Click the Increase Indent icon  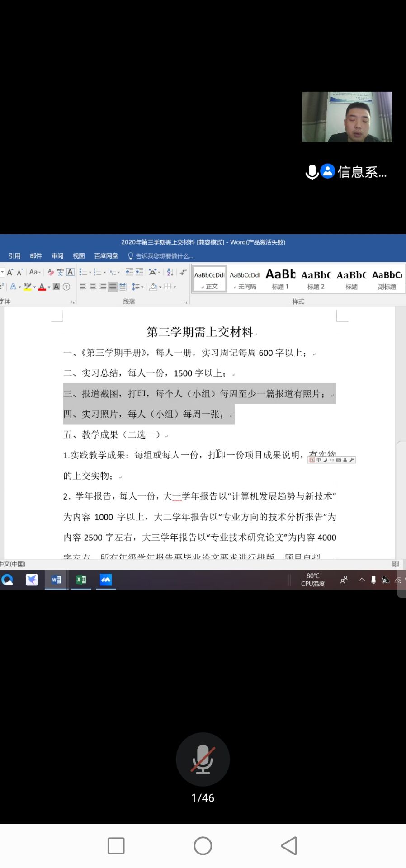click(x=139, y=272)
